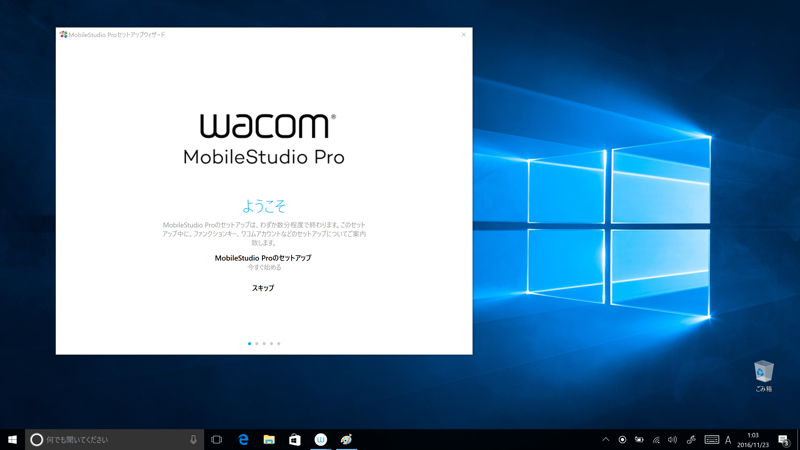
Task: Launch Microsoft Edge from the taskbar
Action: tap(243, 439)
